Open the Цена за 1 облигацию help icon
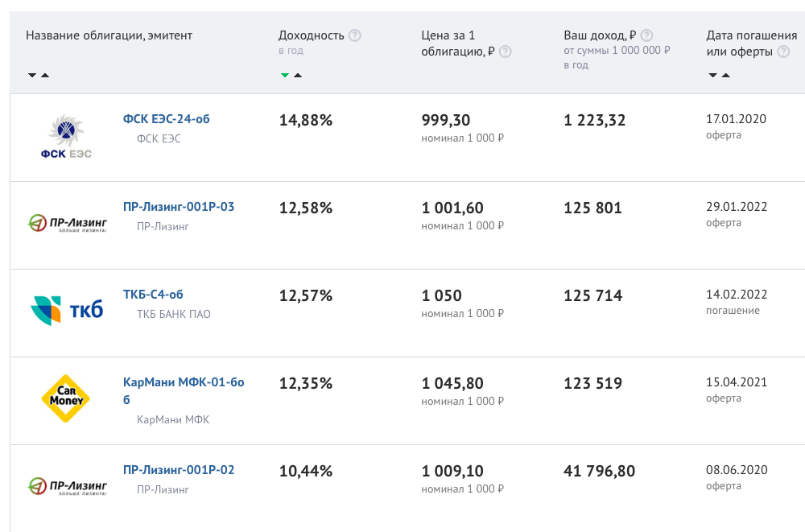 [506, 52]
